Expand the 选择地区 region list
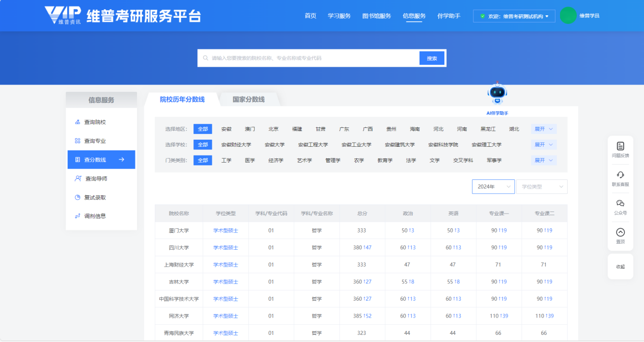The width and height of the screenshot is (644, 342). pyautogui.click(x=543, y=129)
